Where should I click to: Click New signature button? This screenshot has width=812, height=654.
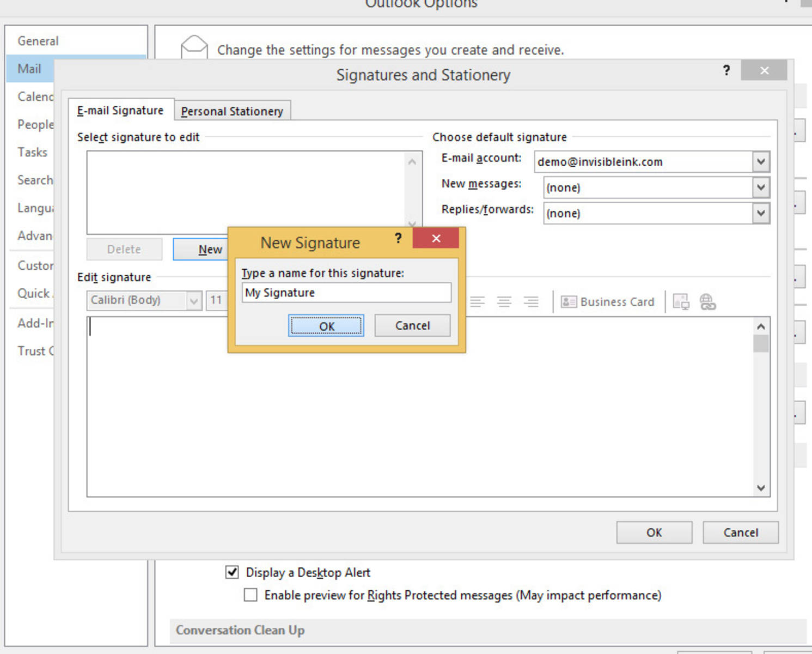pyautogui.click(x=200, y=249)
